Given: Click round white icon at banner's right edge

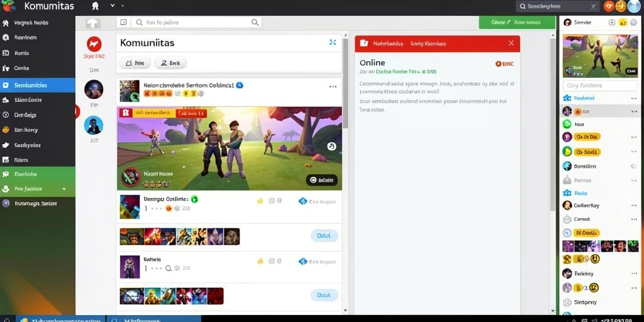Looking at the screenshot, I should click(x=331, y=146).
